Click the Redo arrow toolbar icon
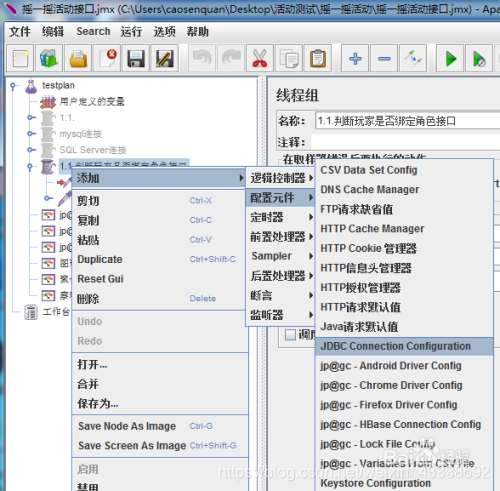The image size is (500, 491). pos(231,59)
